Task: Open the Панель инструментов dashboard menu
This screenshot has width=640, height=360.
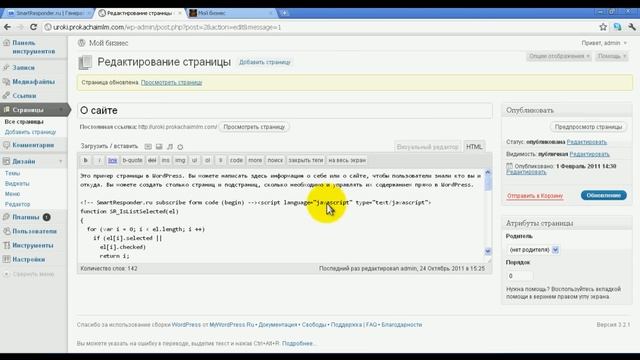Action: 33,47
